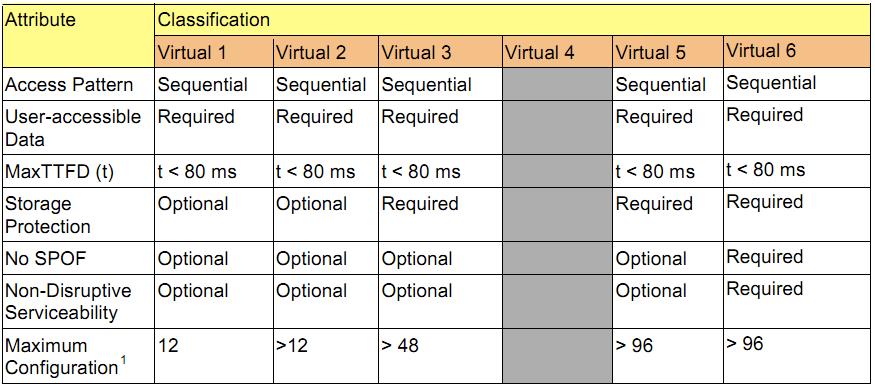
Task: Select the Virtual 2 column header
Action: pos(325,52)
